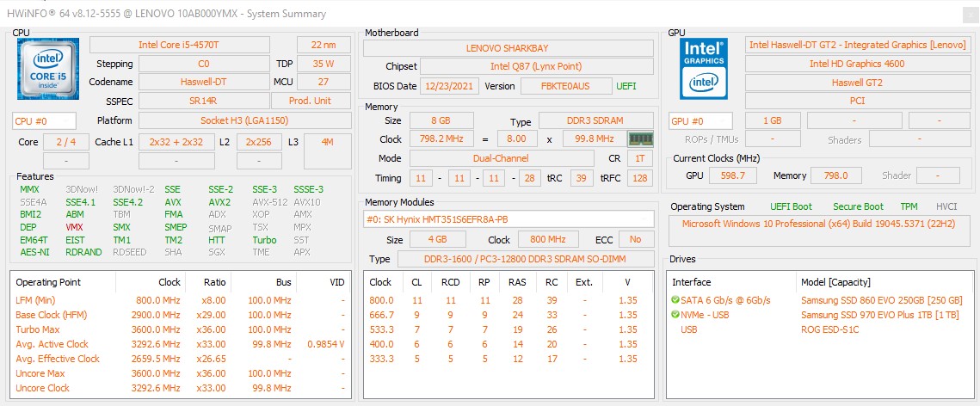Click the Turbo feature label
Viewport: 980px width, 406px height.
point(264,240)
